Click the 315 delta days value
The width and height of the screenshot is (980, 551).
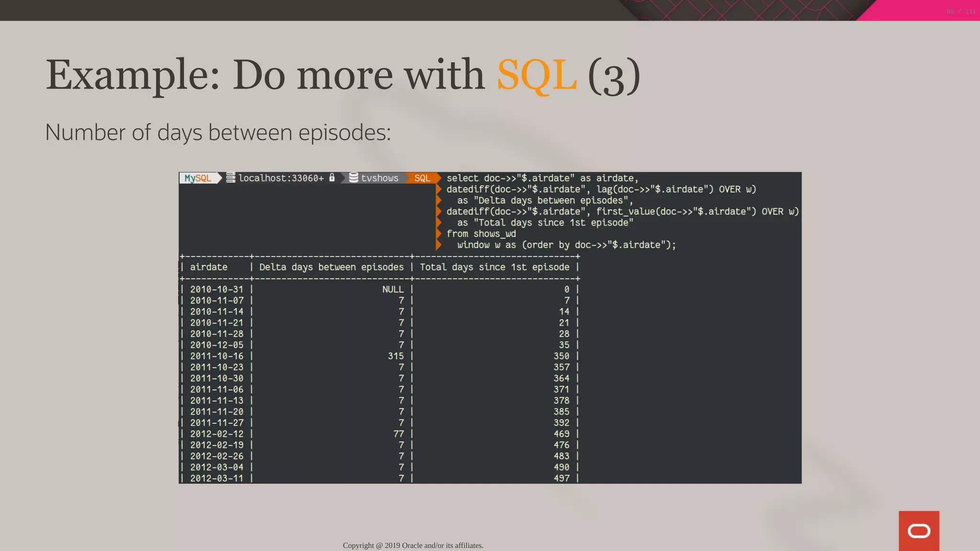396,356
